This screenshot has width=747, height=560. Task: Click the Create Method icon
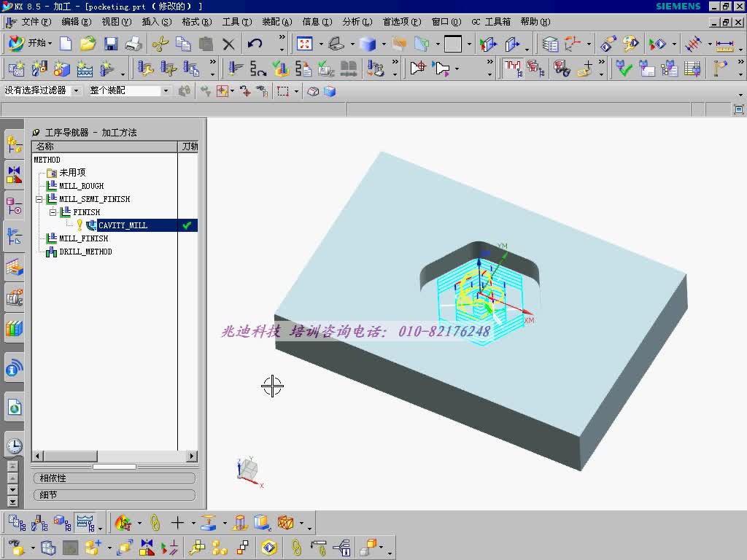coord(85,69)
